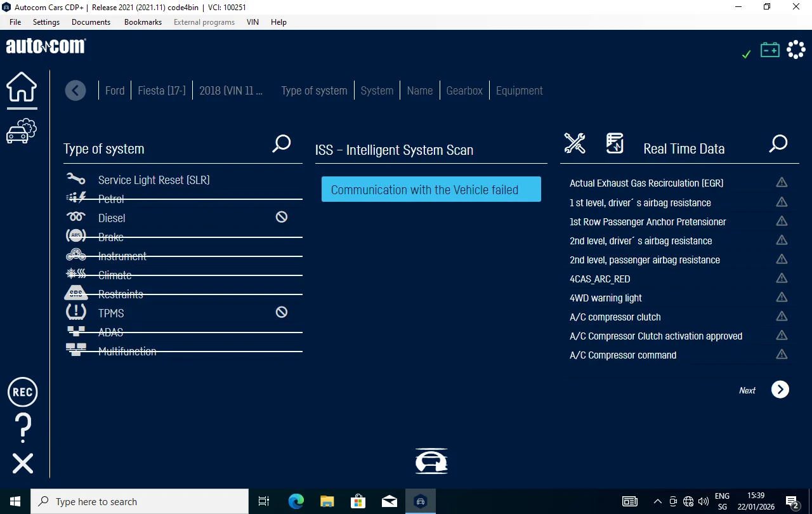812x514 pixels.
Task: Open the Bookmarks menu
Action: [143, 22]
